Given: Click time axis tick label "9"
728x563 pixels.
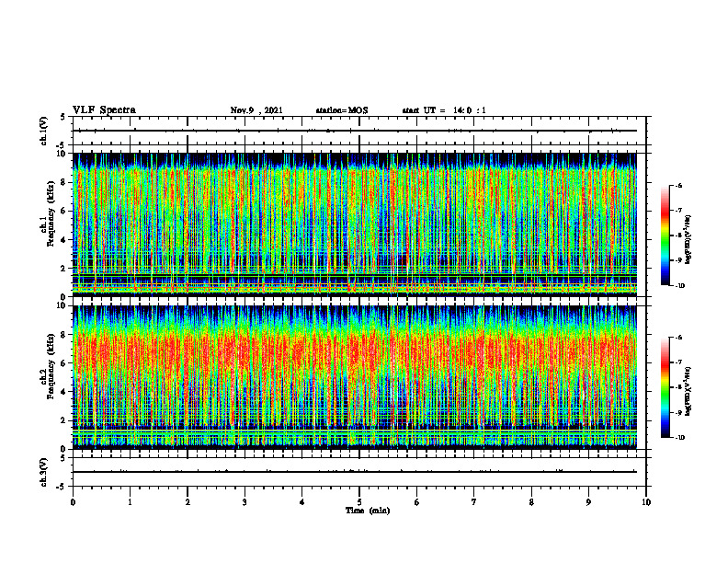Looking at the screenshot, I should tap(588, 502).
